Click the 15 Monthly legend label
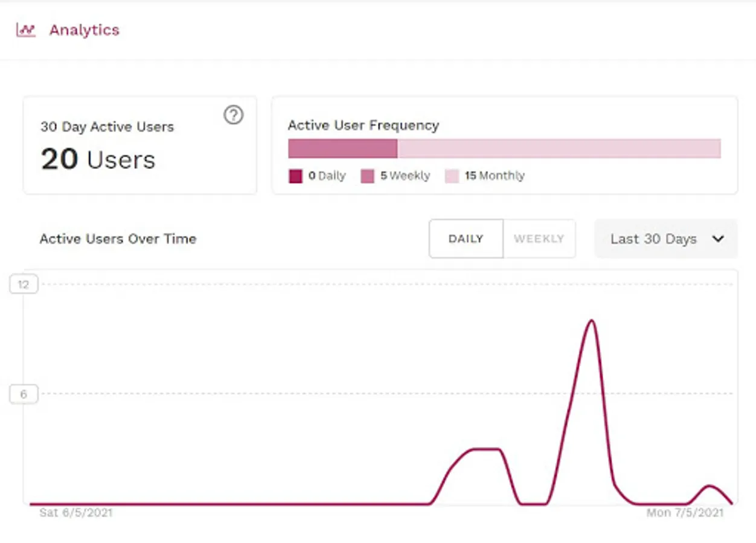This screenshot has height=543, width=756. tap(495, 176)
